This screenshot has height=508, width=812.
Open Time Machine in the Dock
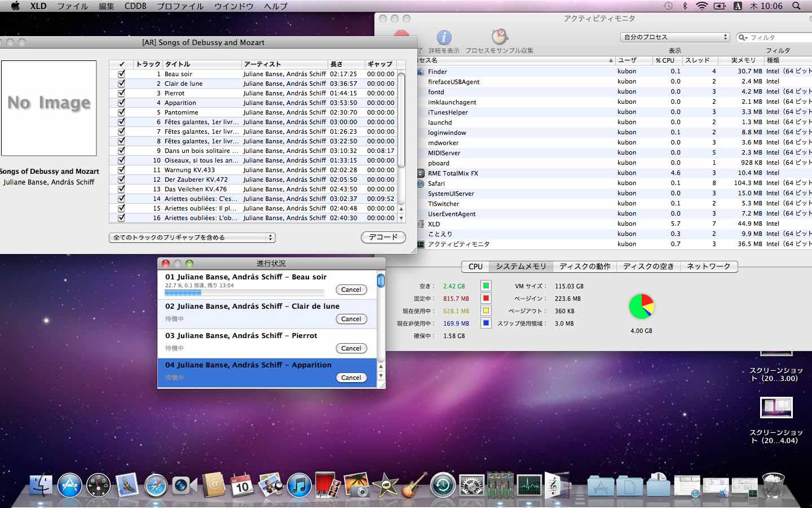(x=443, y=485)
